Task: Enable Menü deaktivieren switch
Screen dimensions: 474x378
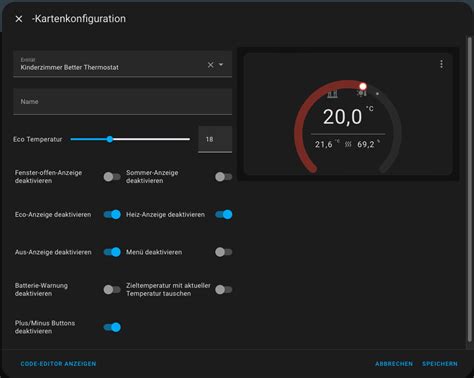Action: pyautogui.click(x=223, y=252)
